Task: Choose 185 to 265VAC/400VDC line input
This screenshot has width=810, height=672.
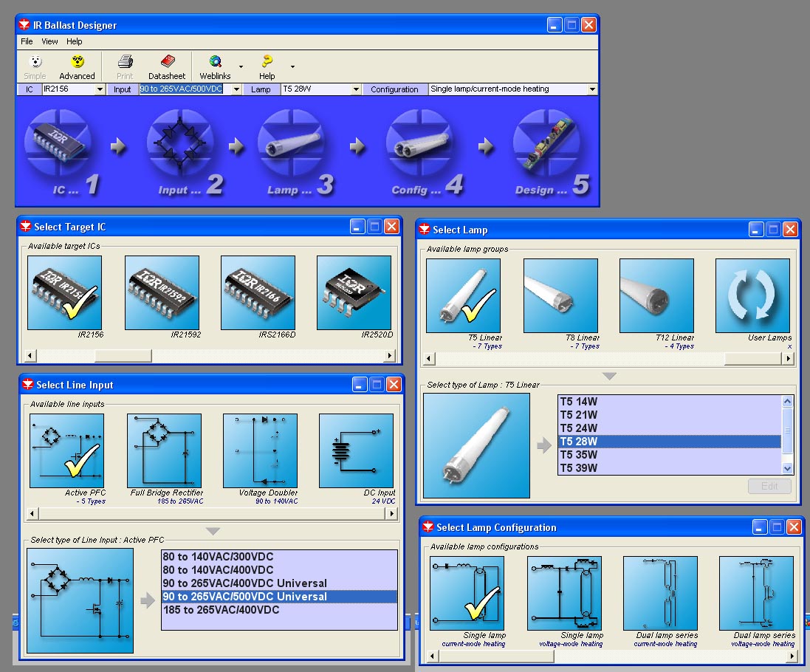Action: point(279,610)
